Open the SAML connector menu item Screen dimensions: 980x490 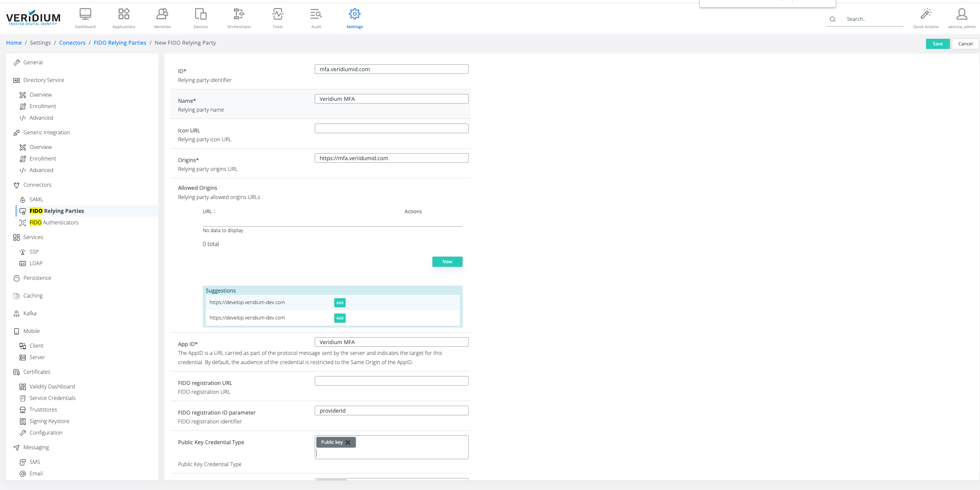coord(36,199)
